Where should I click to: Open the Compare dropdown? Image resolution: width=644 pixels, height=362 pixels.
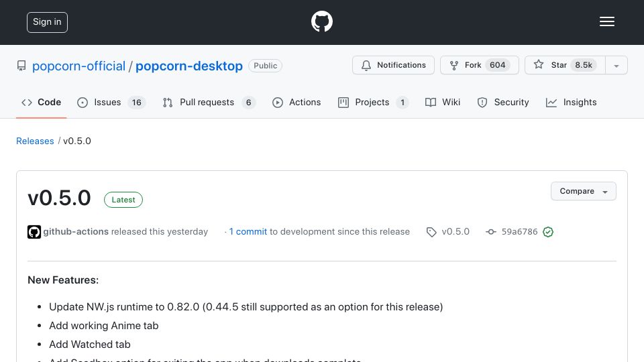583,191
